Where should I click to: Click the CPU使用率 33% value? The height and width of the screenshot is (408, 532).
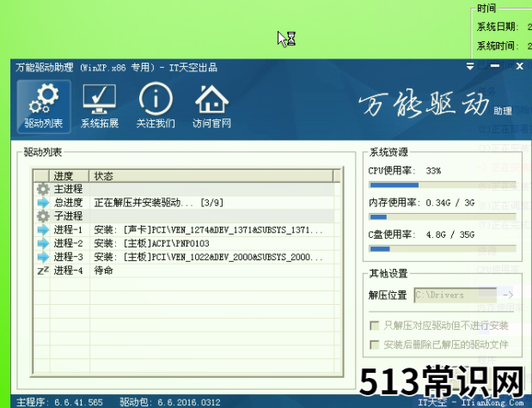point(433,171)
